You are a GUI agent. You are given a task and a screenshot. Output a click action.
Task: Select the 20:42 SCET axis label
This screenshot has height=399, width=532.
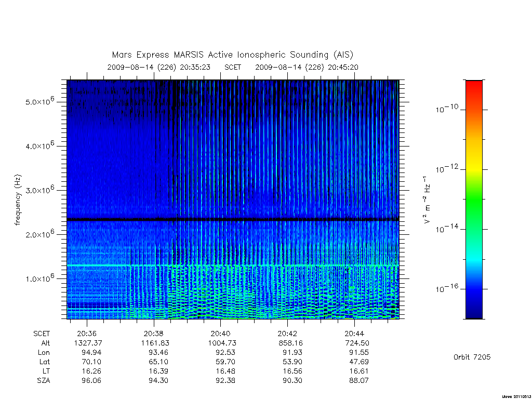tap(287, 334)
